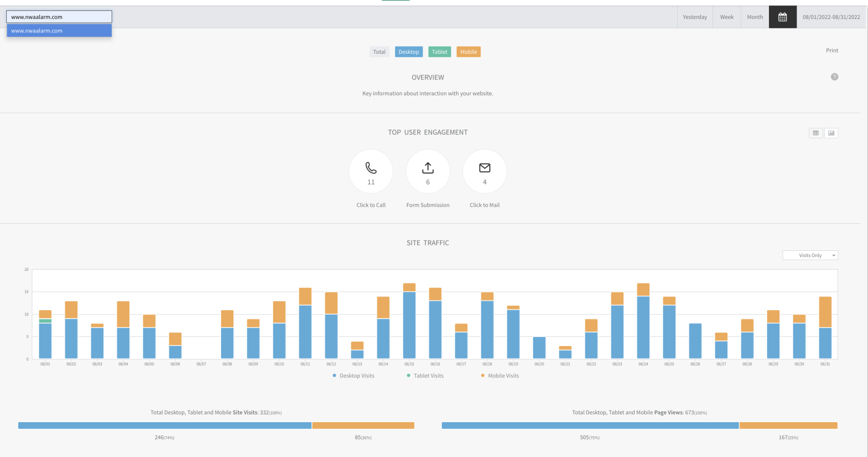Image resolution: width=868 pixels, height=457 pixels.
Task: Toggle Desktop Visits legend marker
Action: pyautogui.click(x=335, y=376)
